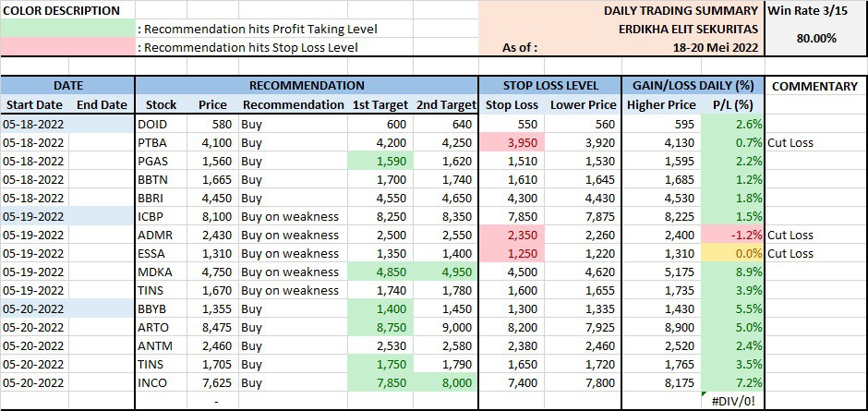This screenshot has height=411, width=868.
Task: Click the 80.00% win rate value
Action: [x=815, y=39]
